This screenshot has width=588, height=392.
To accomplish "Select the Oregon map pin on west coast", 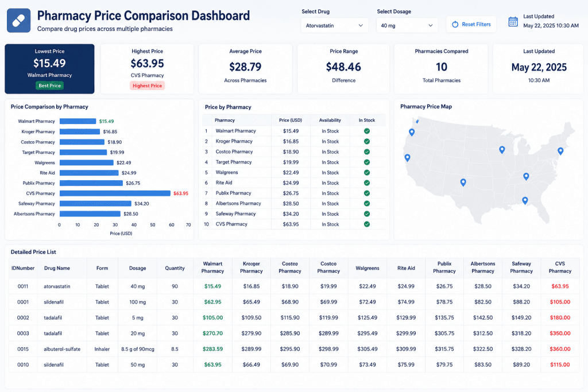I will (411, 132).
